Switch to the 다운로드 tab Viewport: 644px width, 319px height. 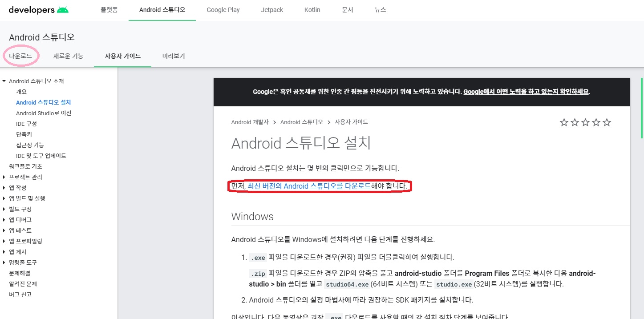[x=20, y=56]
